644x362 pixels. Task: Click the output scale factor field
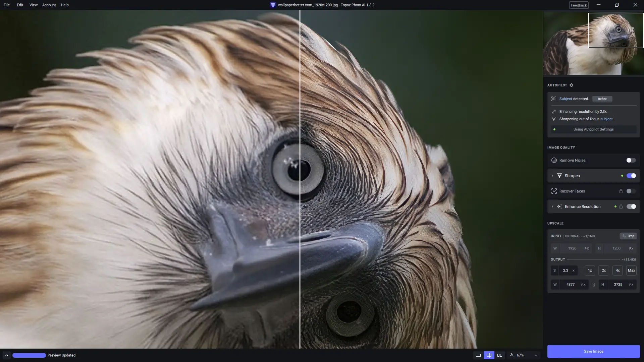566,270
